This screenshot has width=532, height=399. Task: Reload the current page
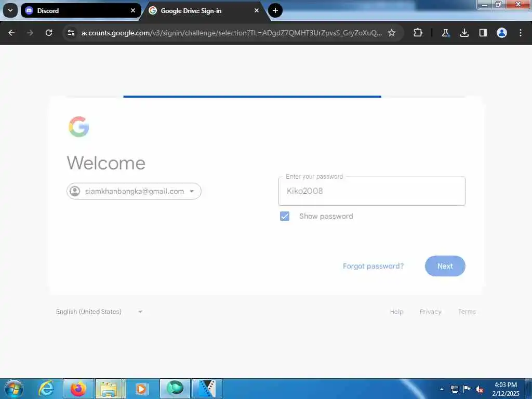click(49, 33)
